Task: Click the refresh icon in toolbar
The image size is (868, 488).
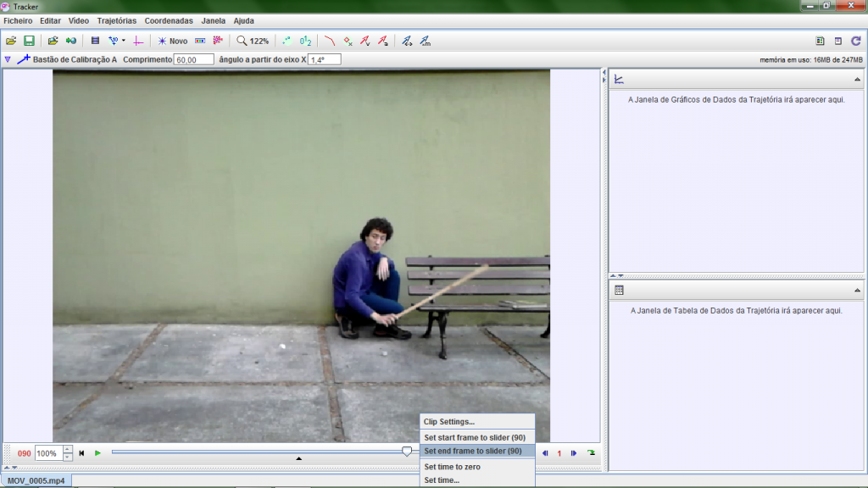Action: point(855,41)
